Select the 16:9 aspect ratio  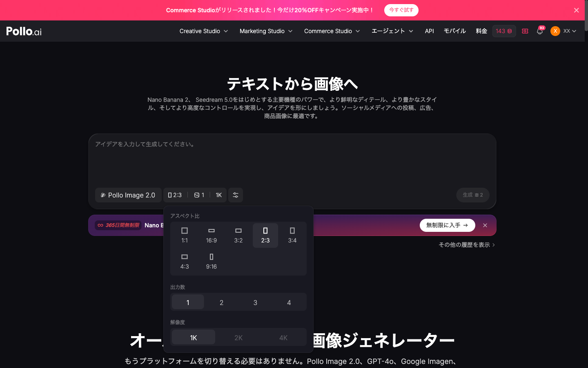[212, 236]
